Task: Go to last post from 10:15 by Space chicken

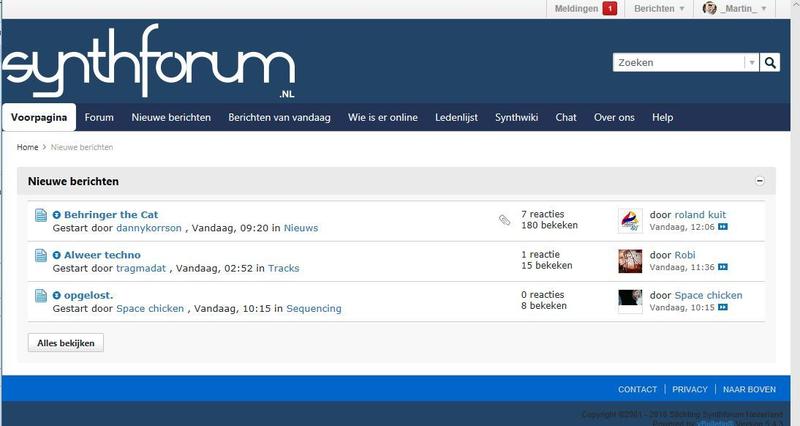Action: [x=722, y=308]
